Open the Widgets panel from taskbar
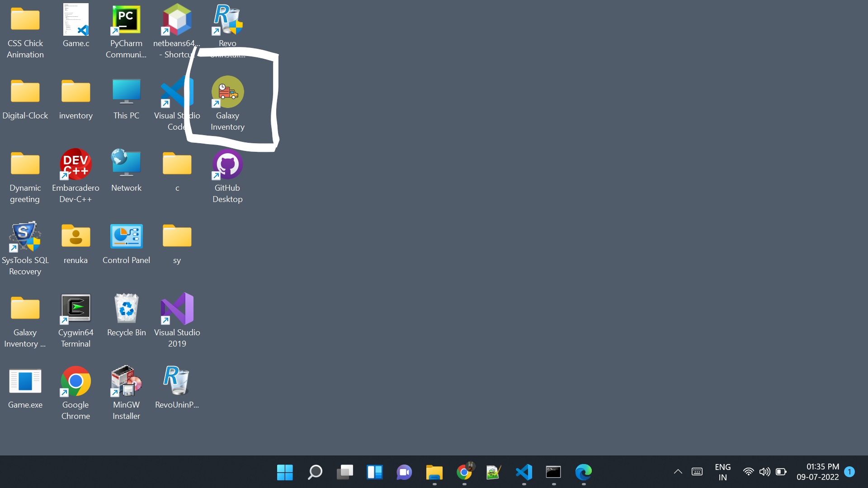Screen dimensions: 868x488 (x=374, y=472)
